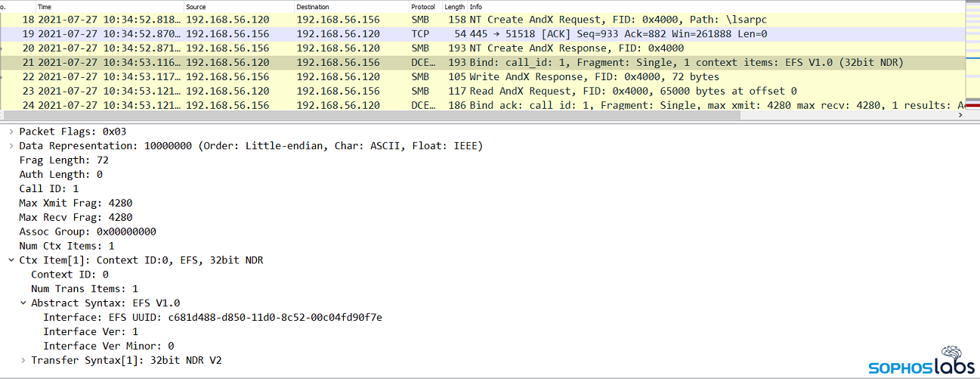Click the Length column header
Screen dimensions: 980x379
click(x=454, y=6)
